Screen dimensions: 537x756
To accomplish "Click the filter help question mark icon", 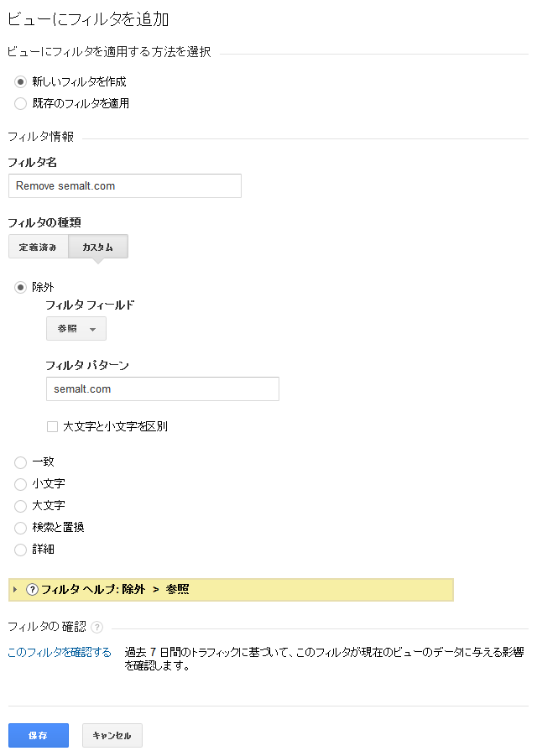I will (x=33, y=590).
